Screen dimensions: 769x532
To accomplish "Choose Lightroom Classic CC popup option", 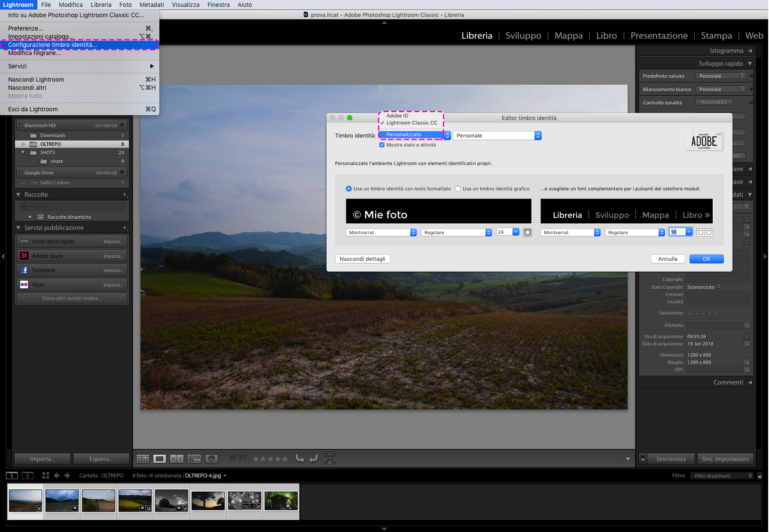I will [x=412, y=123].
